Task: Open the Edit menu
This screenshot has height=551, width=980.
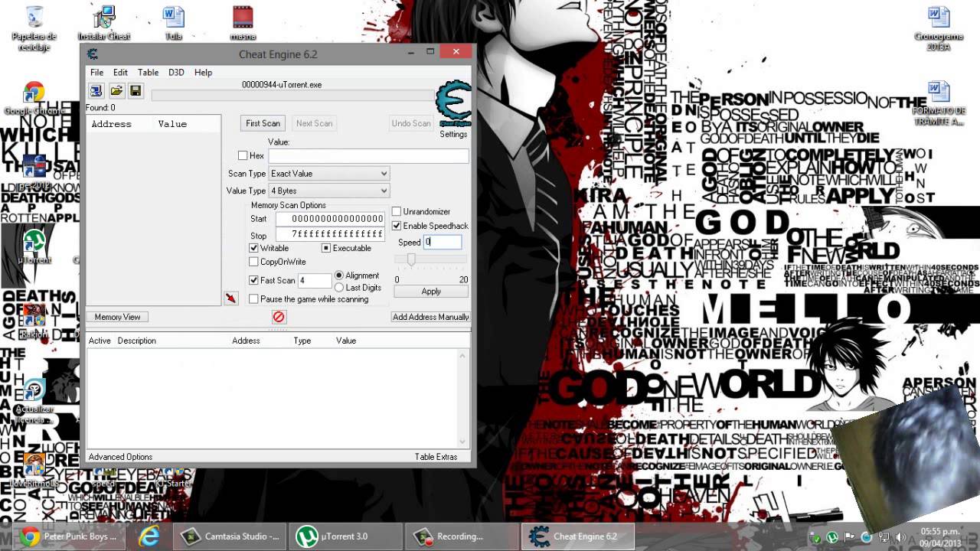Action: pos(120,72)
